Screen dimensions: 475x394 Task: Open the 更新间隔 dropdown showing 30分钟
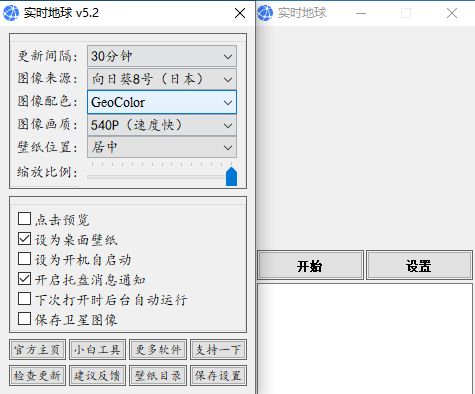click(162, 56)
